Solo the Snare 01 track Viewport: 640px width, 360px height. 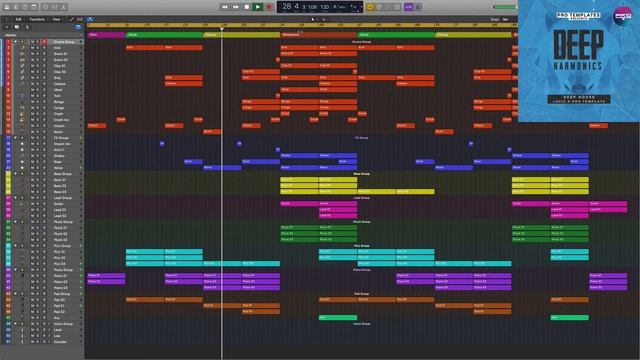tap(38, 53)
